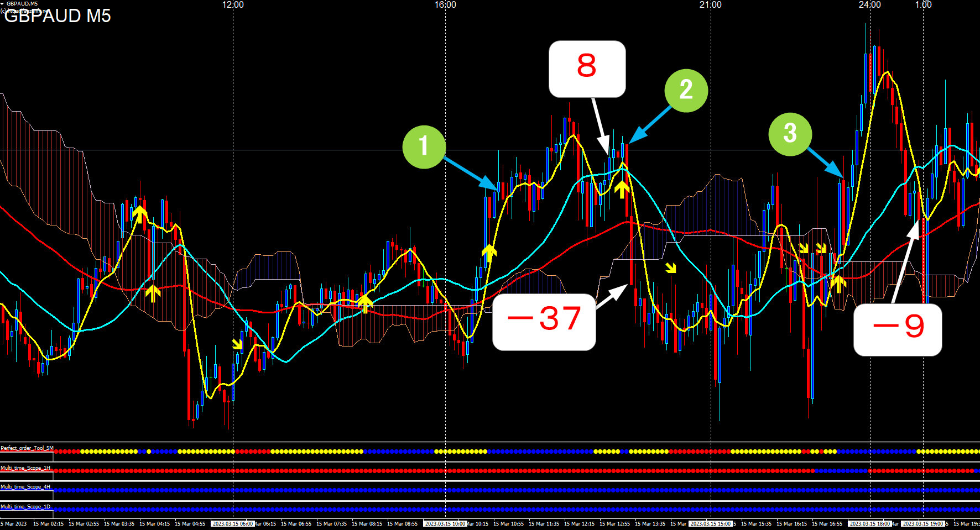Click the 15 Mar 16:15 time axis label
This screenshot has width=980, height=530.
click(791, 523)
